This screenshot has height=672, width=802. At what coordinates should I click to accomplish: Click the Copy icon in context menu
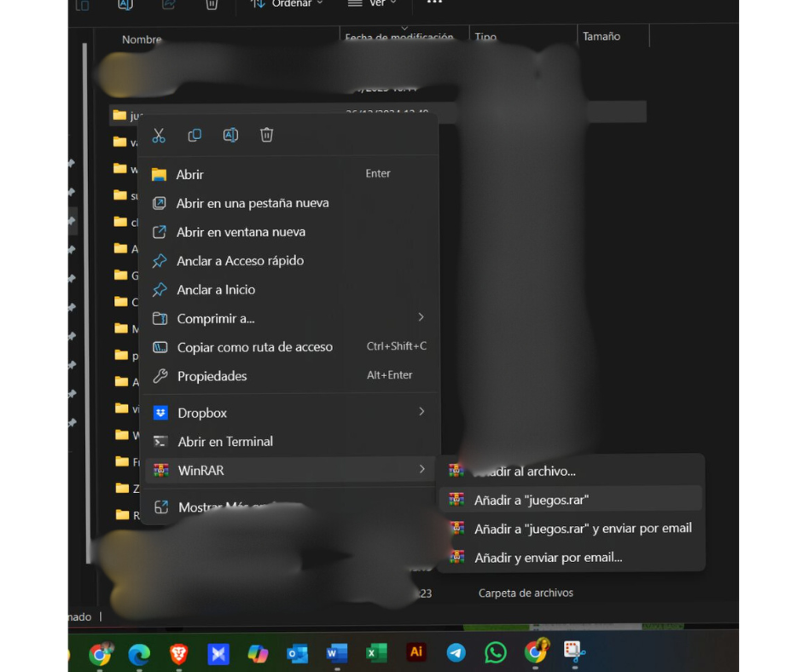195,136
